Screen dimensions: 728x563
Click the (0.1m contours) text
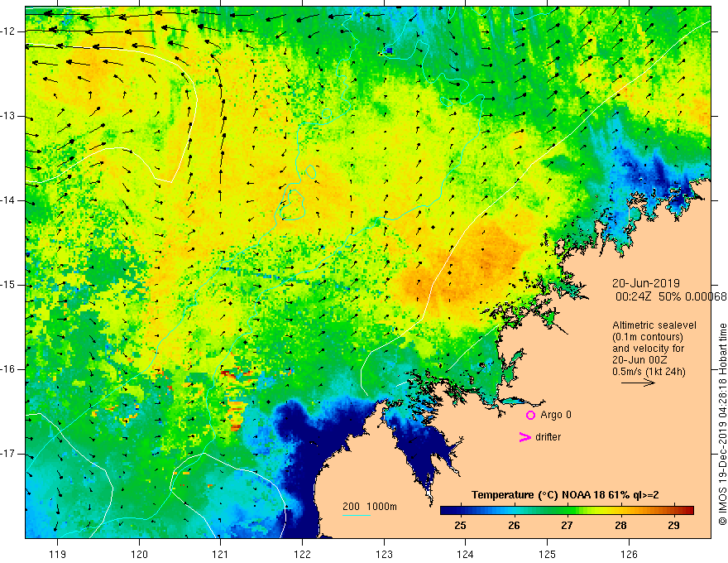click(x=648, y=337)
